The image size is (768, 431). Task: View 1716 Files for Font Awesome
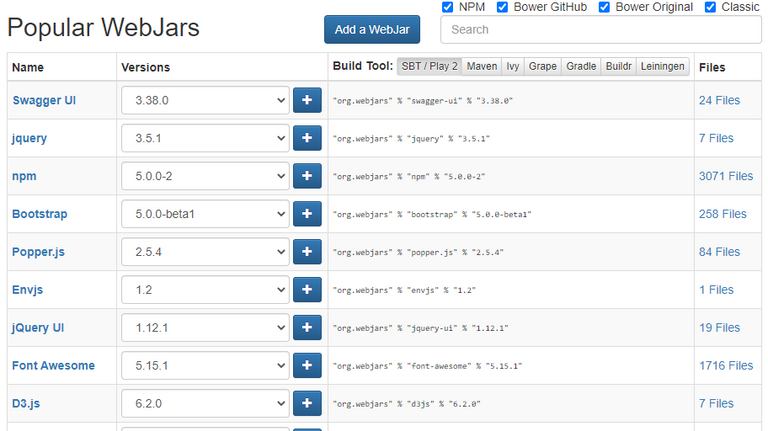coord(726,365)
